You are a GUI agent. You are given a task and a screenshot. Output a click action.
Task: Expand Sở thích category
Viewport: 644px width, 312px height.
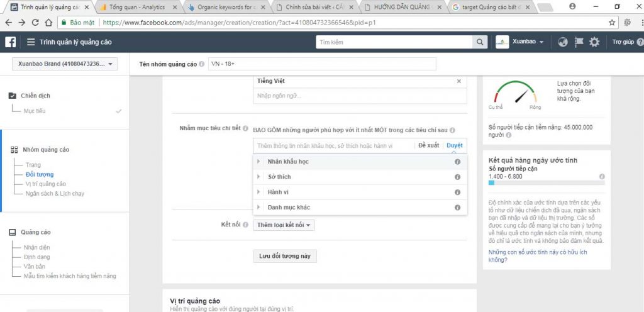tap(258, 177)
